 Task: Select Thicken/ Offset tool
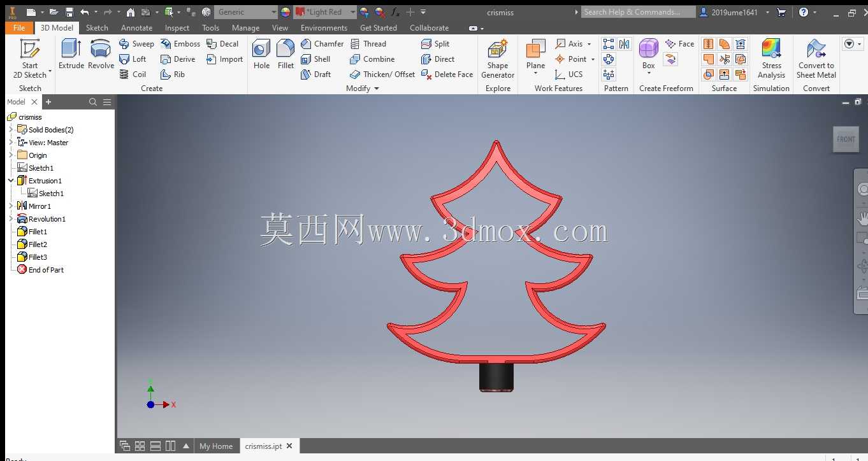tap(382, 74)
